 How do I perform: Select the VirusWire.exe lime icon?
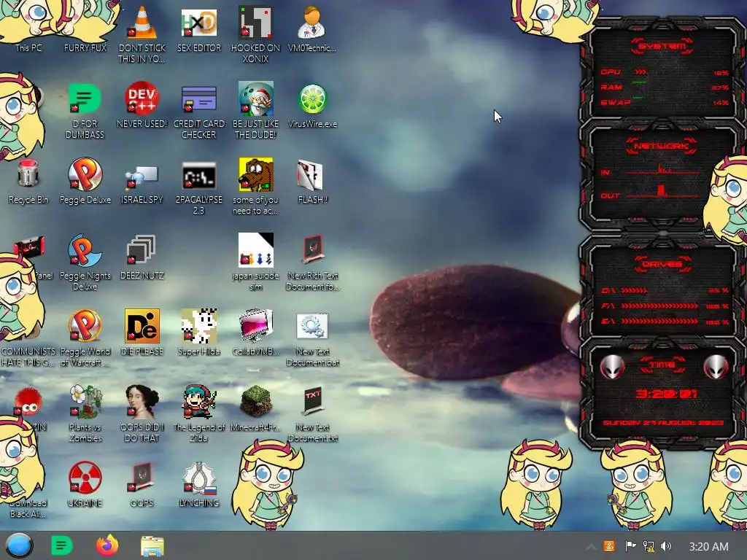pyautogui.click(x=312, y=106)
